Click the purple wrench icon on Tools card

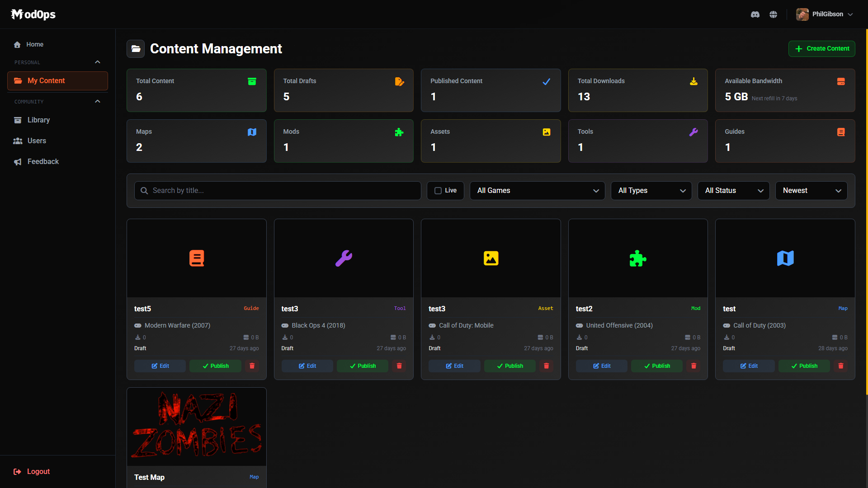[x=693, y=132]
